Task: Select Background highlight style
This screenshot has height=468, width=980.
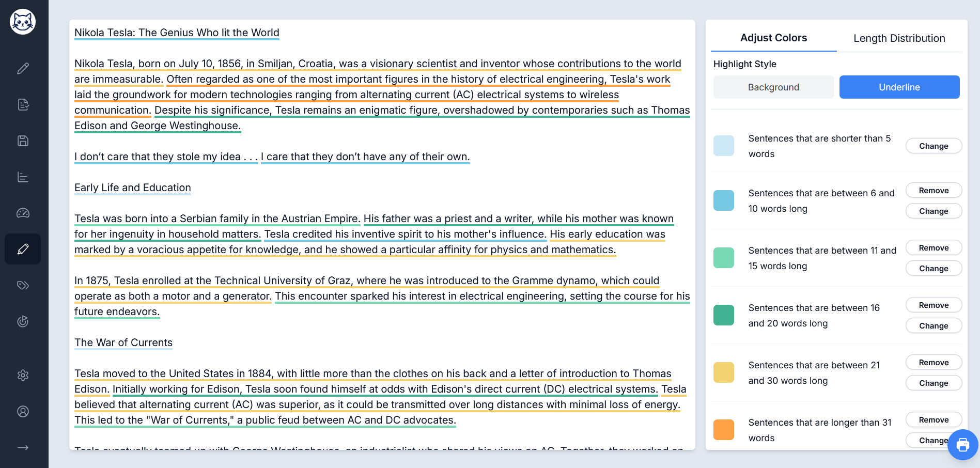Action: (x=773, y=87)
